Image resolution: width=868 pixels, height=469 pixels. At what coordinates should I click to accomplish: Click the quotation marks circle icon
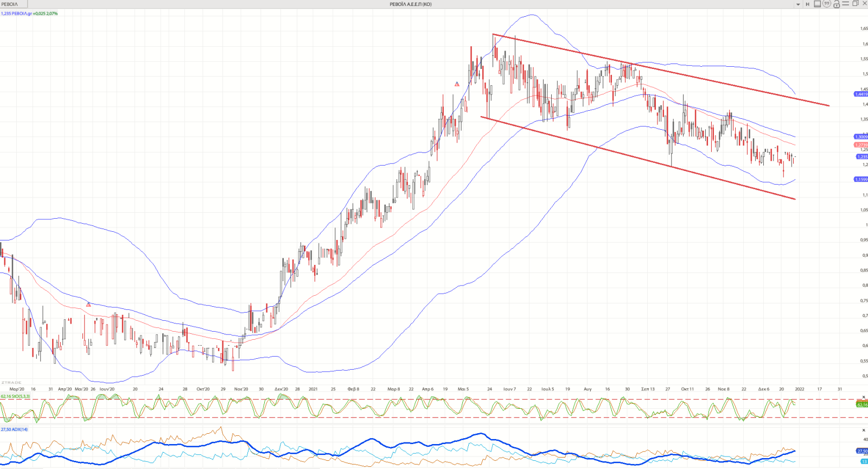coord(827,4)
